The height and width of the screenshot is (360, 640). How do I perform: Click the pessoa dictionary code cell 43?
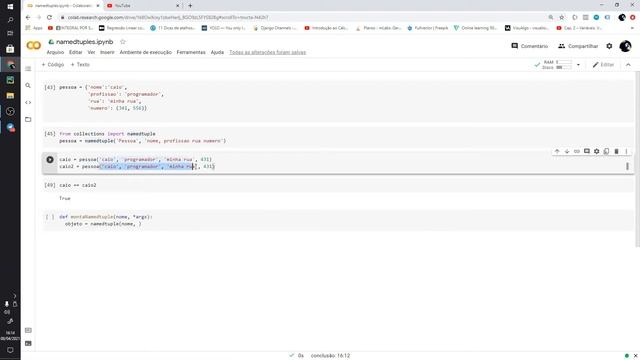339,100
